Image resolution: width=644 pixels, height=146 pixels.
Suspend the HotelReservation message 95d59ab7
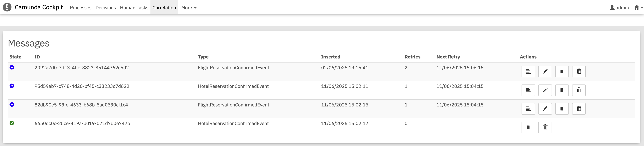tap(562, 90)
